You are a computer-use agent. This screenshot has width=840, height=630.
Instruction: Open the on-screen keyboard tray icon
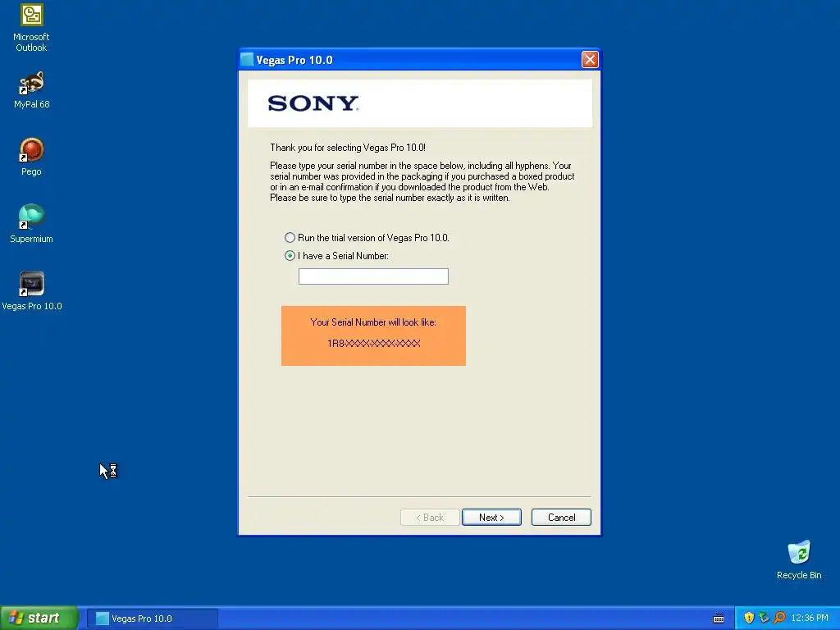coord(719,619)
